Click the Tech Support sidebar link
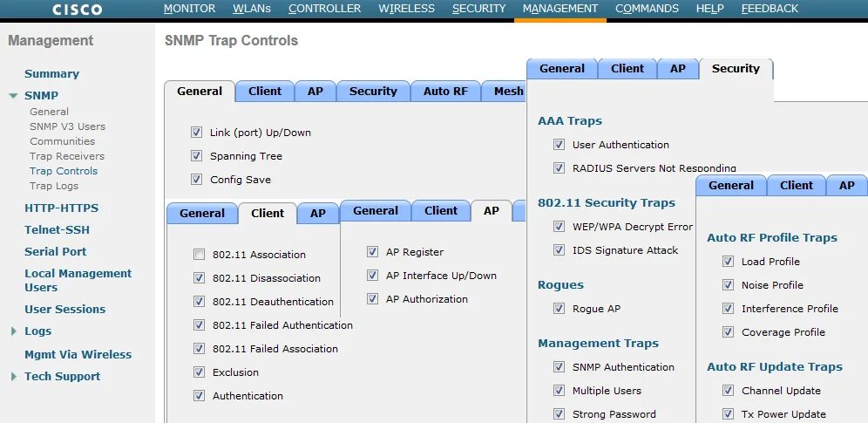868x423 pixels. pos(63,376)
